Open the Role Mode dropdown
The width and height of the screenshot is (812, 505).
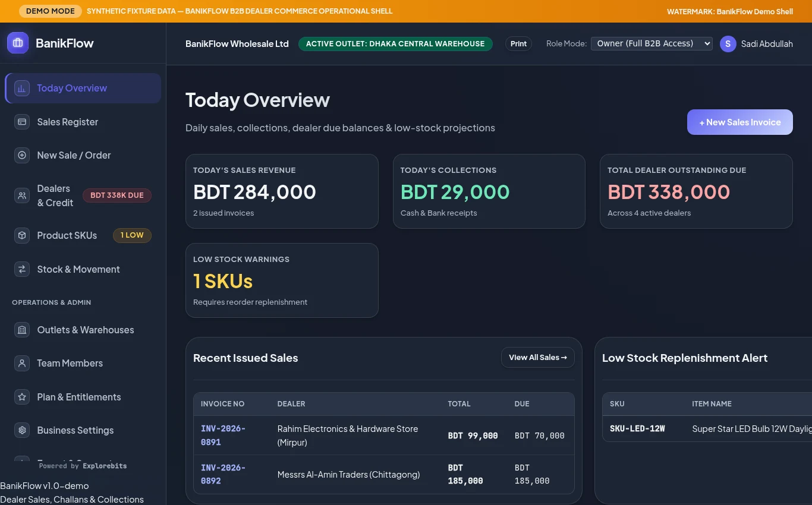(x=652, y=43)
